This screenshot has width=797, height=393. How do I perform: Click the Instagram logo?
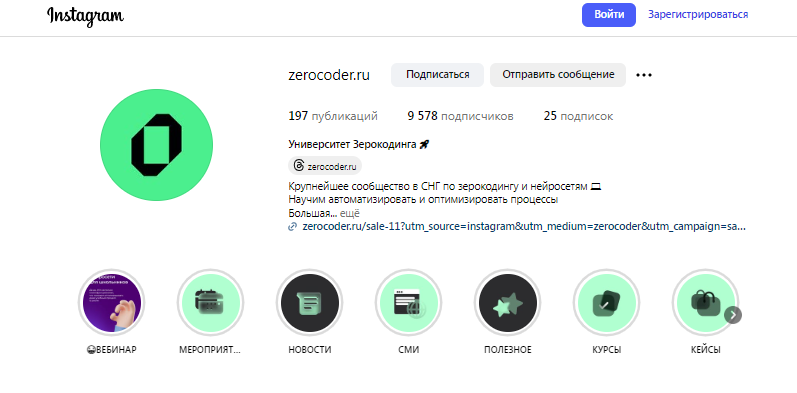coord(85,16)
